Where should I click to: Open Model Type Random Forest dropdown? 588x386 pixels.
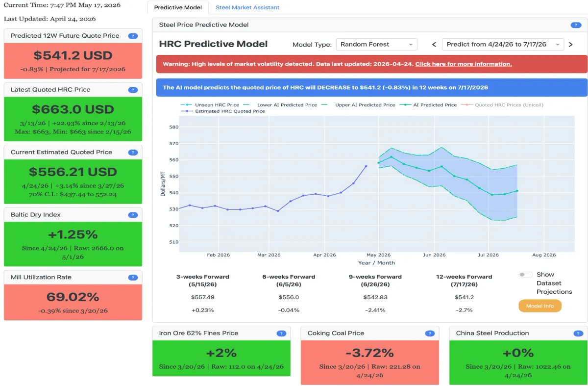point(376,45)
